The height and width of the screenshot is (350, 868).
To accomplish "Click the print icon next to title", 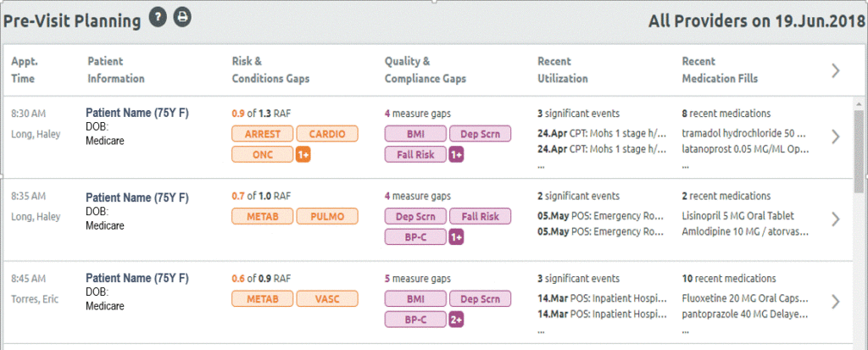I will (x=181, y=18).
